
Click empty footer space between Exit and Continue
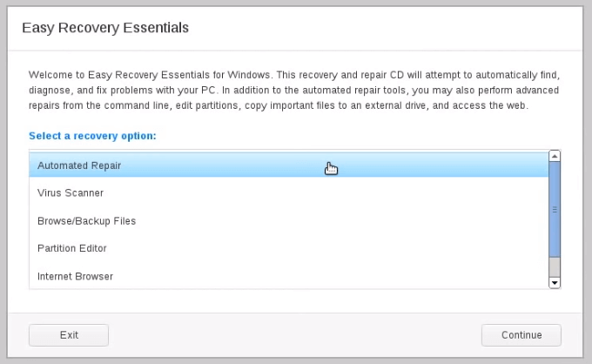[x=296, y=335]
